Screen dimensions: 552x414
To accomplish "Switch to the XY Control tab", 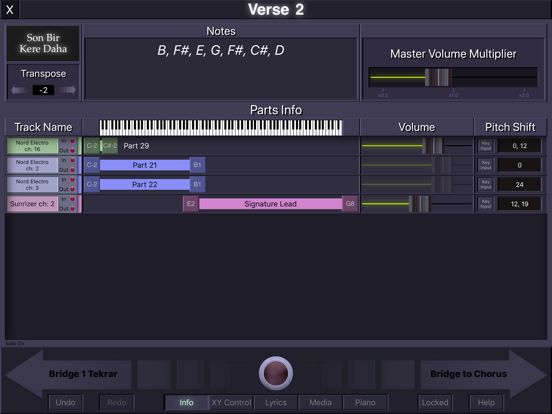I will point(231,402).
